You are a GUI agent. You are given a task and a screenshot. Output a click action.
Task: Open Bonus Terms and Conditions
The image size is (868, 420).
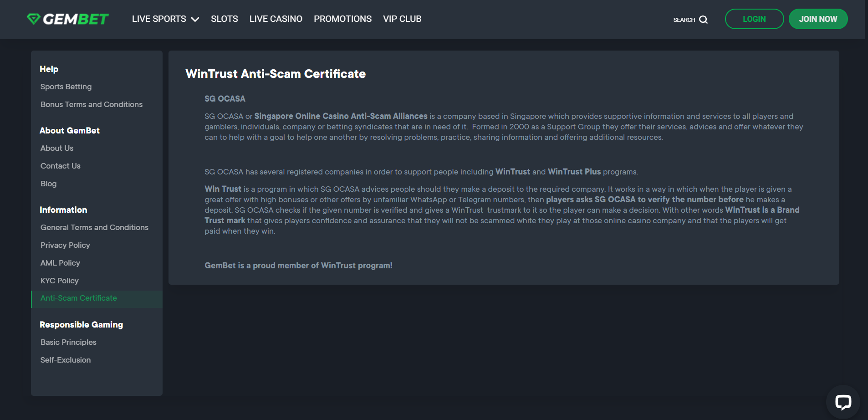tap(92, 104)
